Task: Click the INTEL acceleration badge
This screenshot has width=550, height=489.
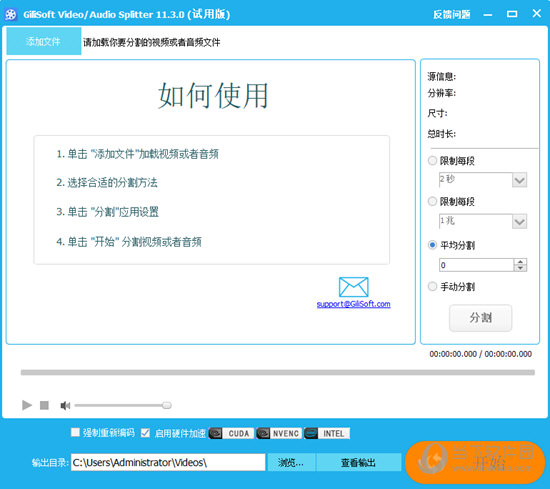Action: point(327,433)
